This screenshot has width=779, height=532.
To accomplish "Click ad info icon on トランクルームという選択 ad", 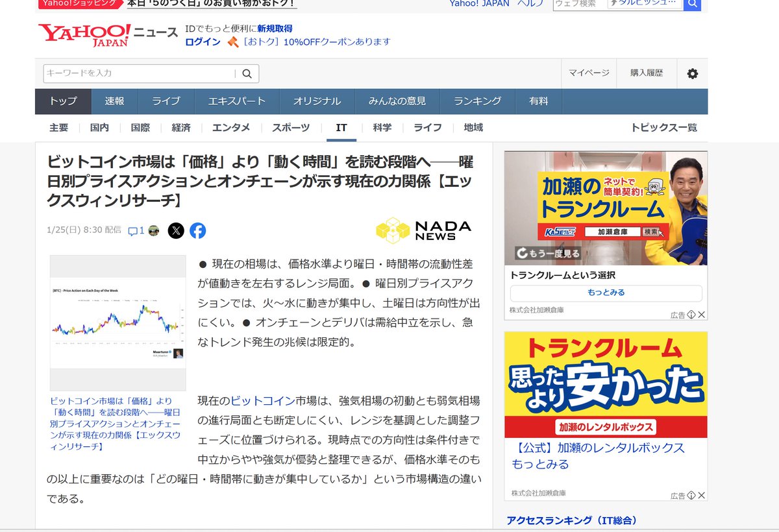I will tap(691, 315).
